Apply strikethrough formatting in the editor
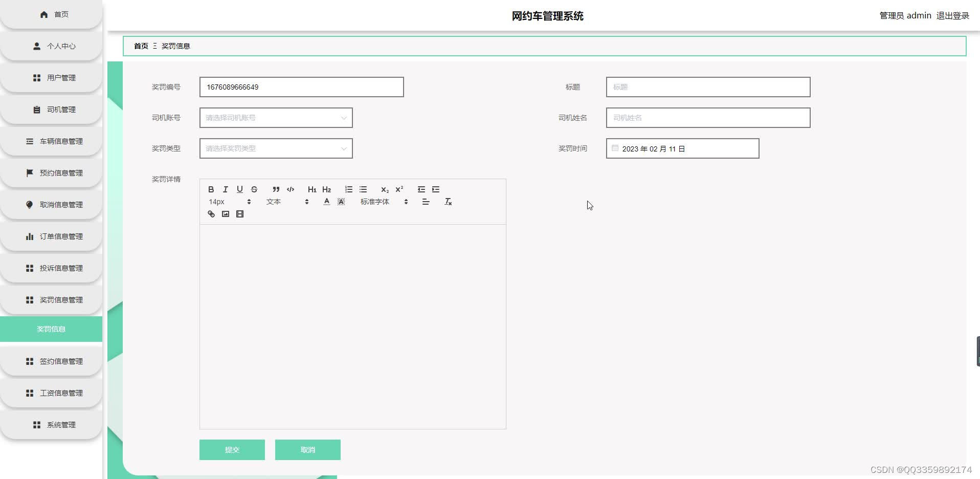 point(254,189)
